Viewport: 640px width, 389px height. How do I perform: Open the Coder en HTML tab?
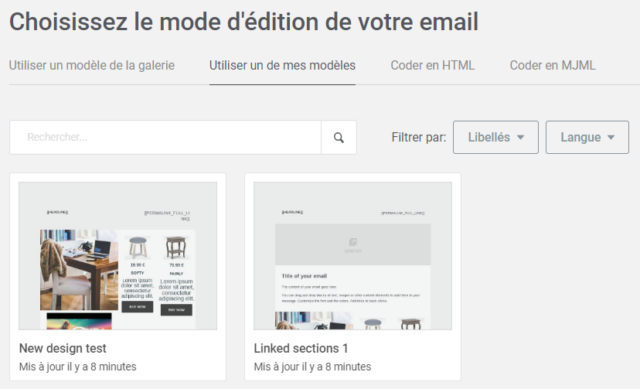tap(432, 65)
